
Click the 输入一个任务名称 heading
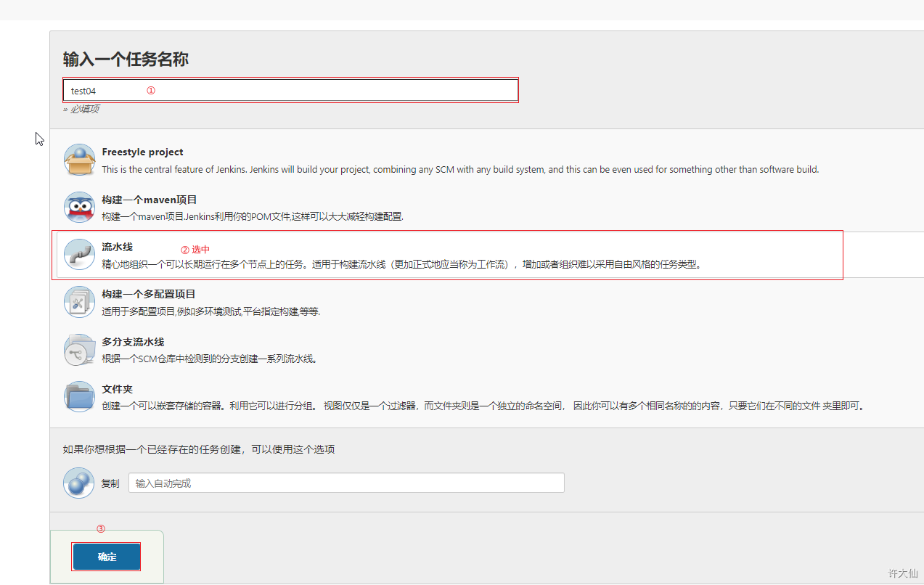126,60
